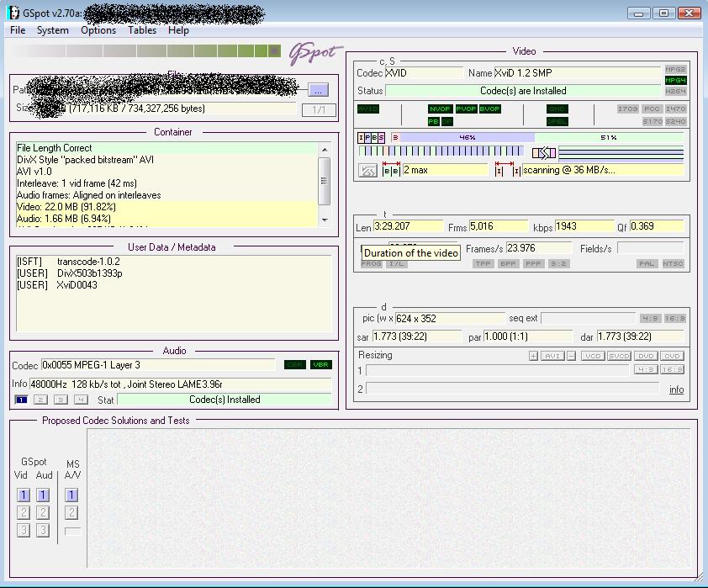Click the Len field showing 3:29.207
The width and height of the screenshot is (708, 588).
(408, 226)
